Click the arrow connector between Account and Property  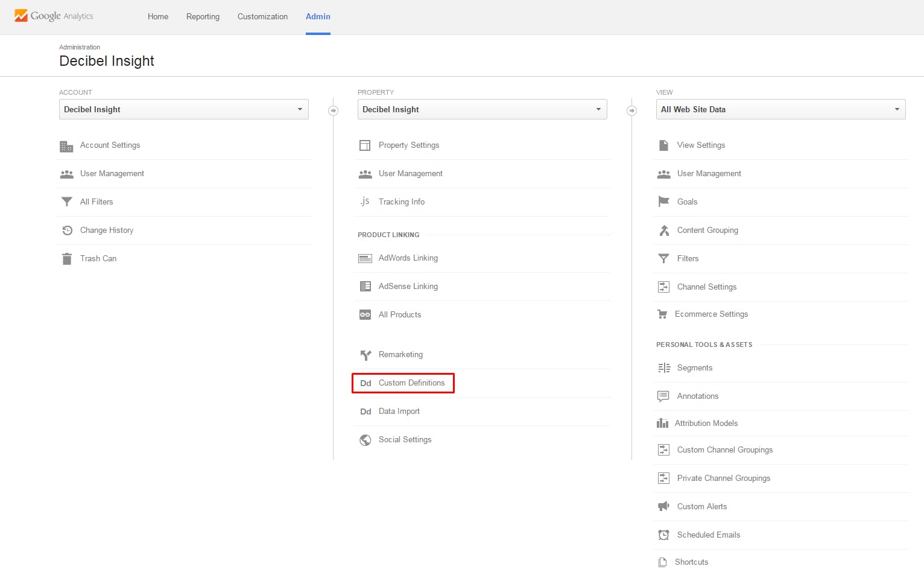333,110
